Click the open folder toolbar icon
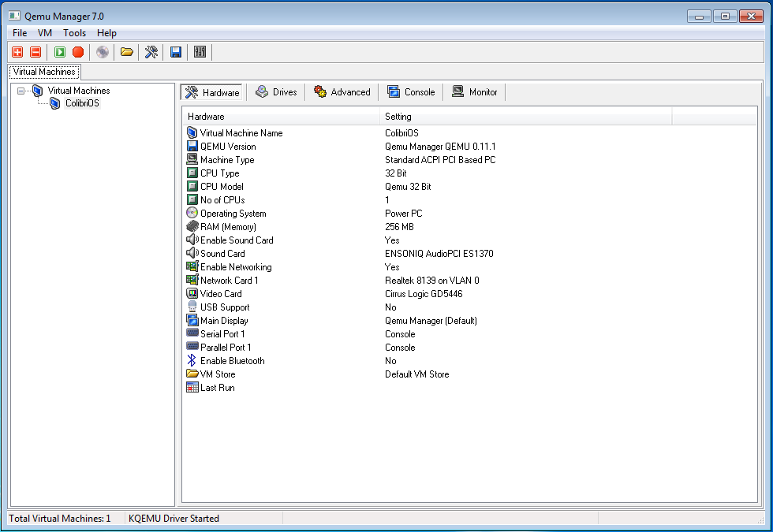This screenshot has height=532, width=773. click(127, 52)
